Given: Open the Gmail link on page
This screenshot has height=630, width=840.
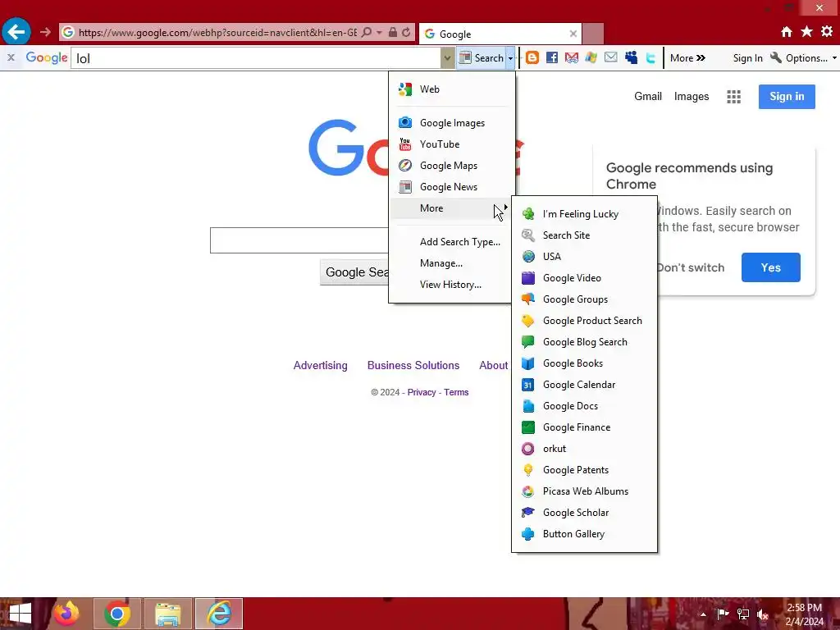Looking at the screenshot, I should (648, 97).
